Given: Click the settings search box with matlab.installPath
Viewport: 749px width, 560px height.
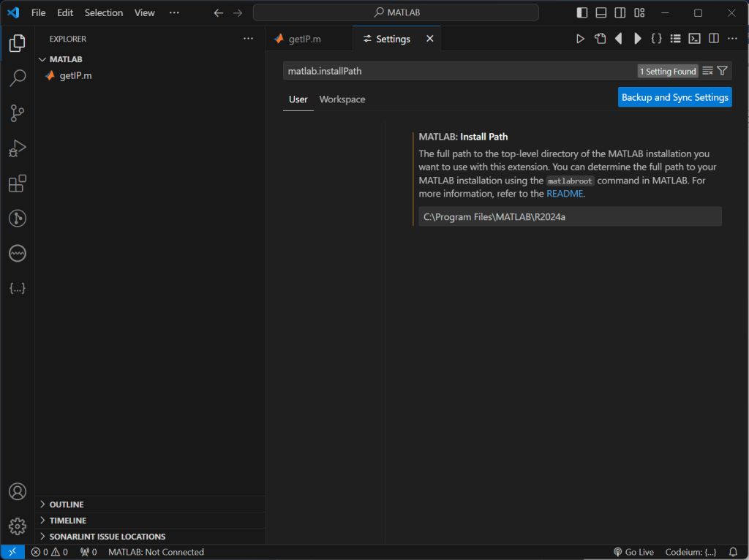Looking at the screenshot, I should tap(459, 71).
